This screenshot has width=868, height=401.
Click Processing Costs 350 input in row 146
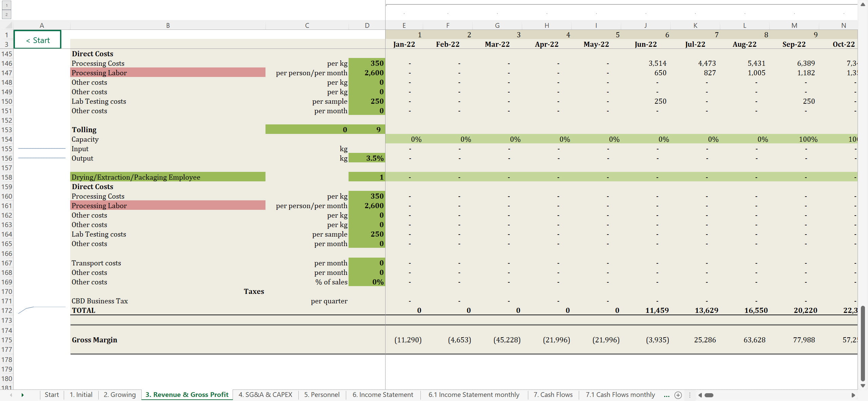(x=367, y=63)
